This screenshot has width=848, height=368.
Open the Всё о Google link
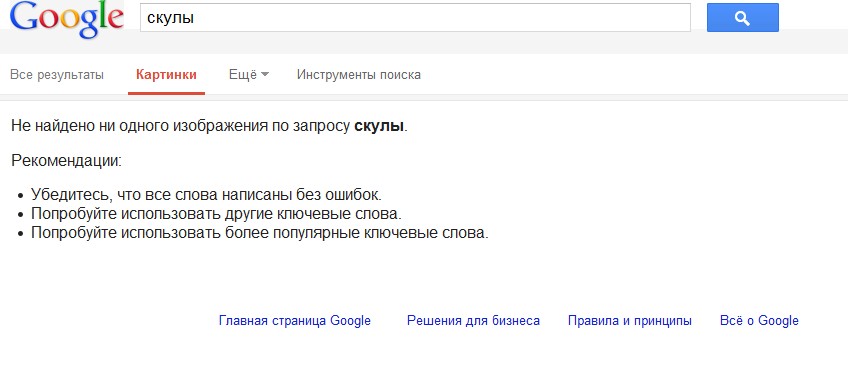[759, 321]
